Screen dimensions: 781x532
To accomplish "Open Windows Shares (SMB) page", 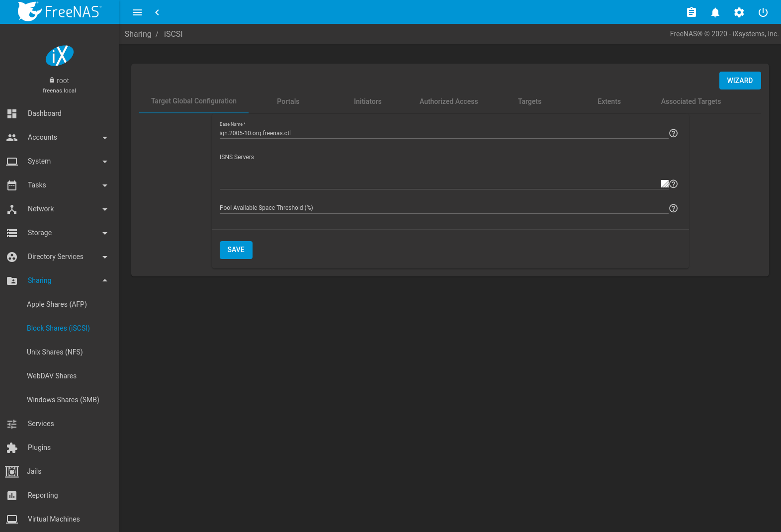I will click(63, 400).
